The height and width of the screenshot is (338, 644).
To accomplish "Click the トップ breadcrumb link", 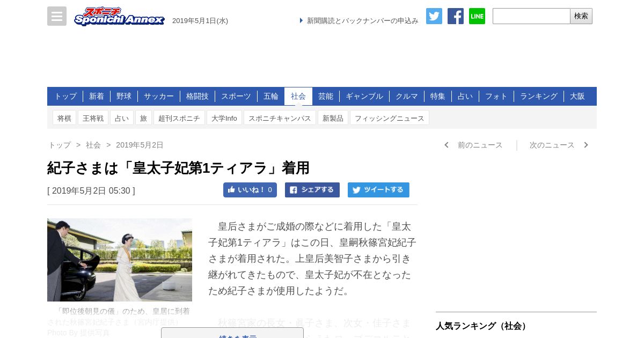I will coord(60,145).
